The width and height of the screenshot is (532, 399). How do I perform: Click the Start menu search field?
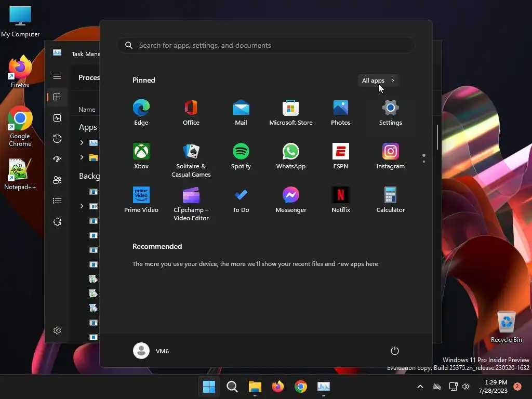(265, 46)
